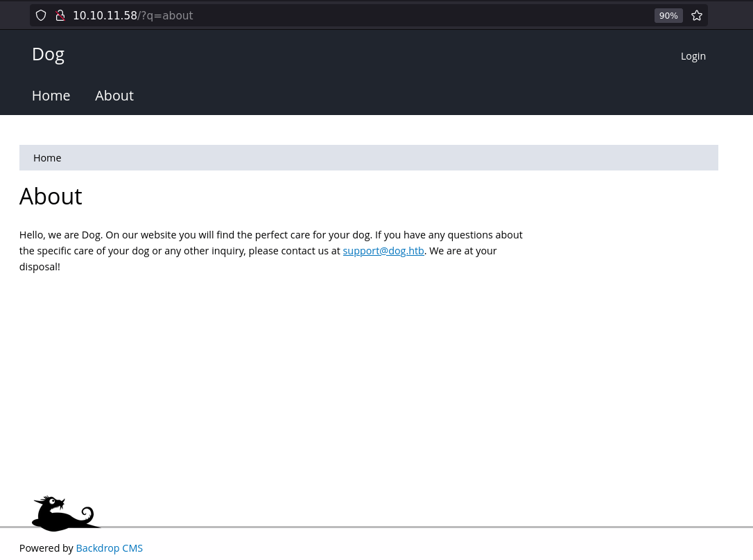Click the Backdrop dragon mascot logo

[x=66, y=514]
